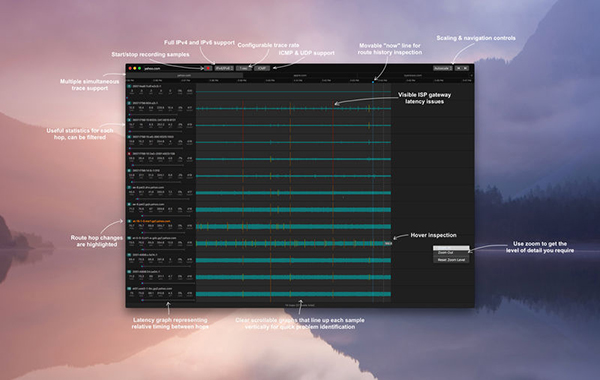The width and height of the screenshot is (600, 380).
Task: Switch to the yahoo.com trace tab
Action: click(184, 75)
